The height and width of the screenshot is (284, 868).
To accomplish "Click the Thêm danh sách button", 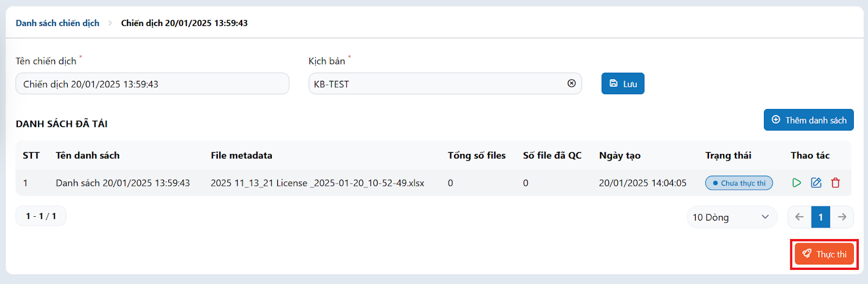I will (x=809, y=120).
